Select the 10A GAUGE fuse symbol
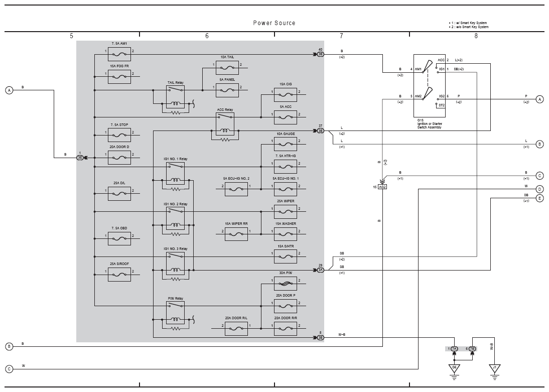 pos(286,144)
